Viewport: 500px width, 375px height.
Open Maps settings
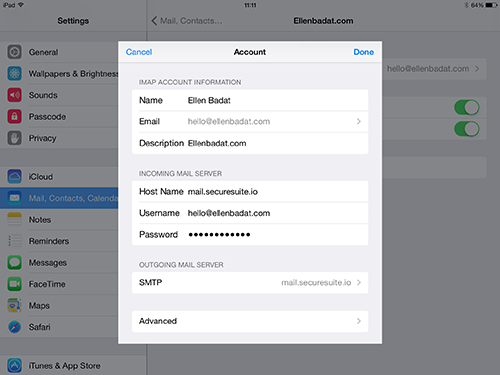[59, 305]
